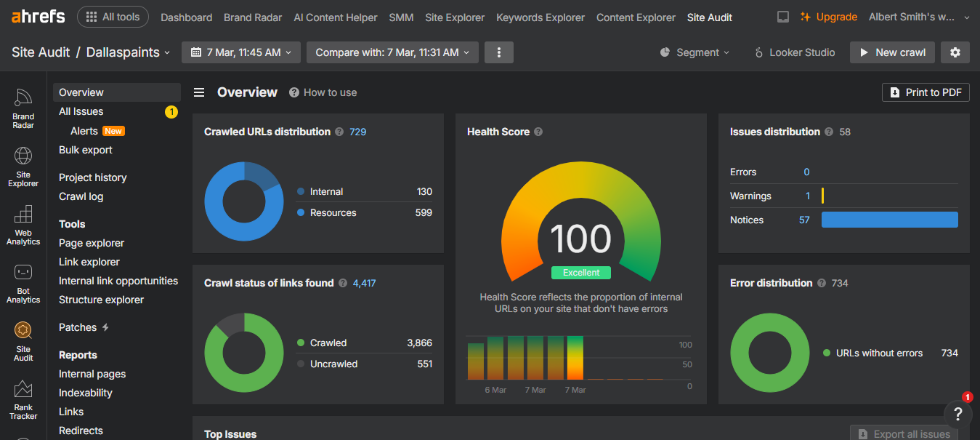The width and height of the screenshot is (980, 440).
Task: Open SMM in top navigation
Action: point(401,17)
